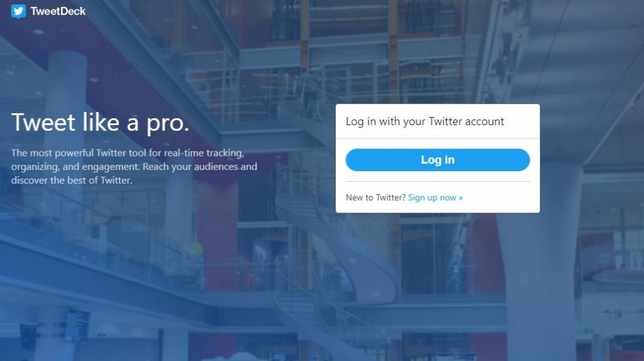The image size is (644, 361).
Task: Click the 'New to Twitter?' text
Action: (375, 197)
